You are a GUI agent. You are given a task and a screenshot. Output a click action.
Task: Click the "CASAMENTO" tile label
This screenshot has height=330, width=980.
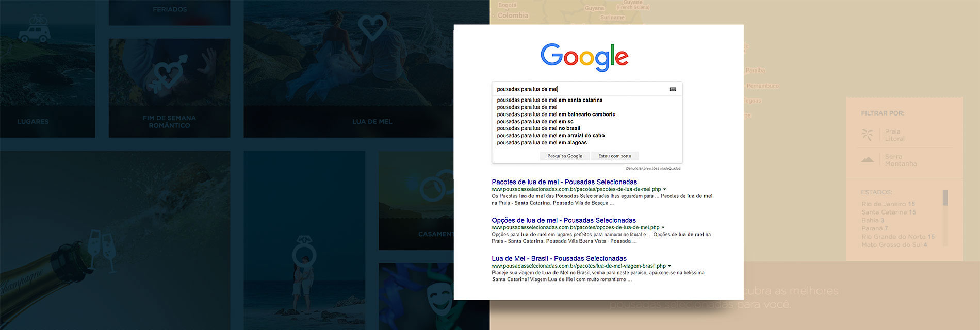tap(436, 234)
